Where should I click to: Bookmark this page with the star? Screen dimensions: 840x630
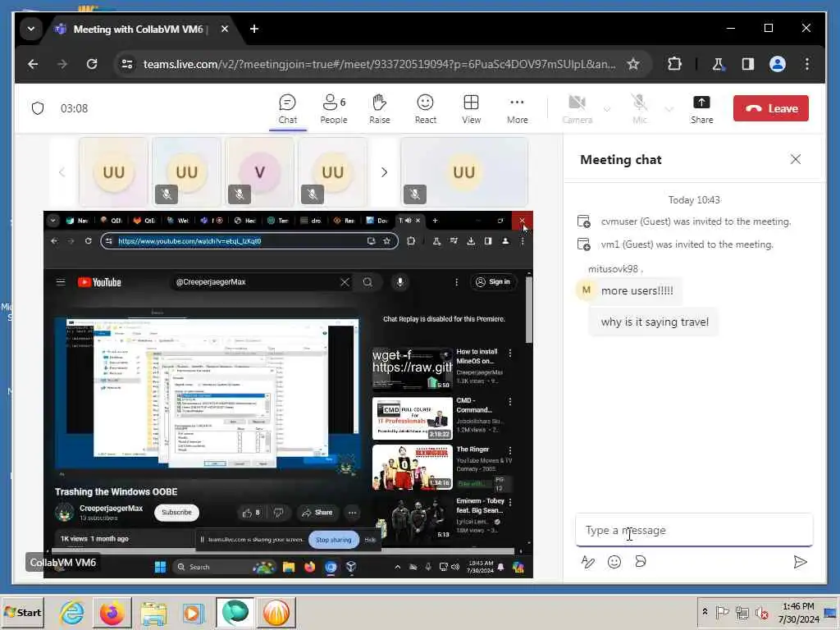tap(633, 64)
